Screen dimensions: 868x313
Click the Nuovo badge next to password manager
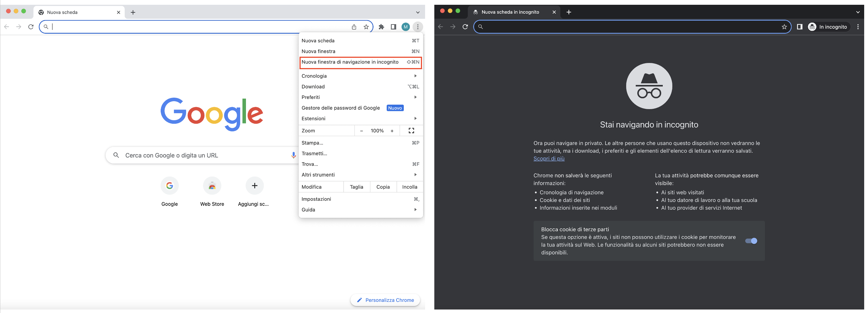pyautogui.click(x=395, y=108)
